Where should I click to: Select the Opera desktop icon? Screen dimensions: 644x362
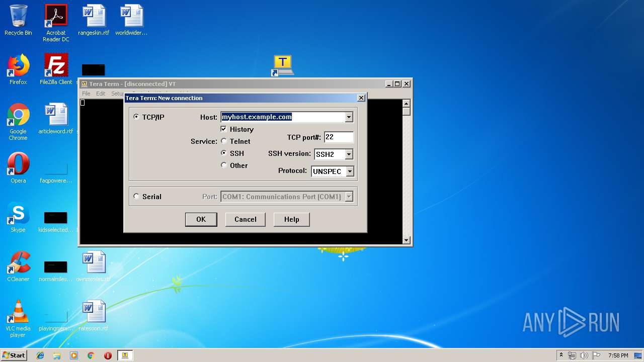[18, 168]
